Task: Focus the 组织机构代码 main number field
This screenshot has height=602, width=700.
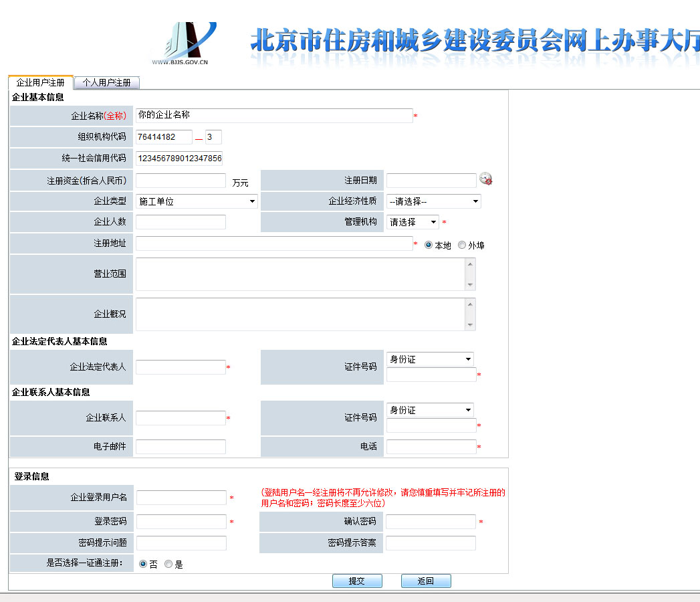Action: [x=164, y=137]
